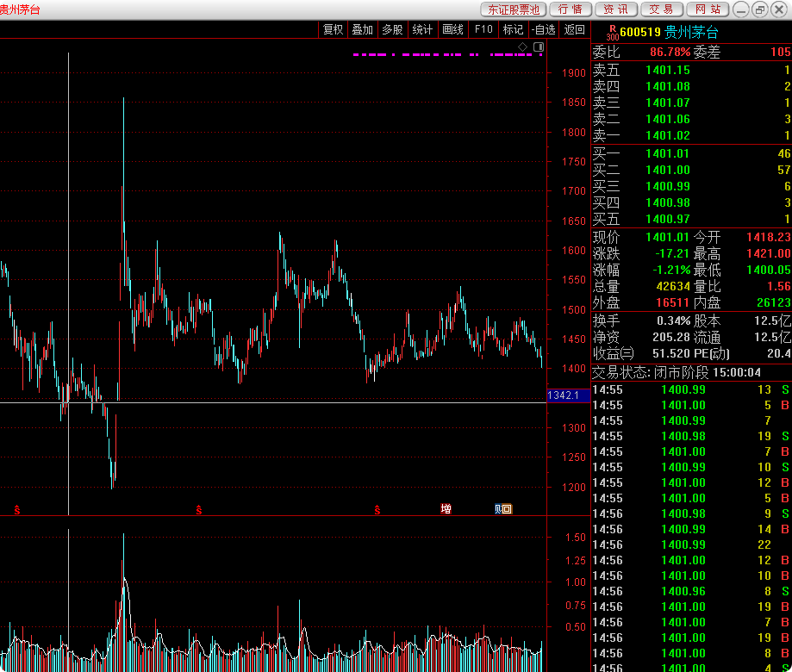Click the diamond icon above chart
The width and height of the screenshot is (792, 672).
523,47
